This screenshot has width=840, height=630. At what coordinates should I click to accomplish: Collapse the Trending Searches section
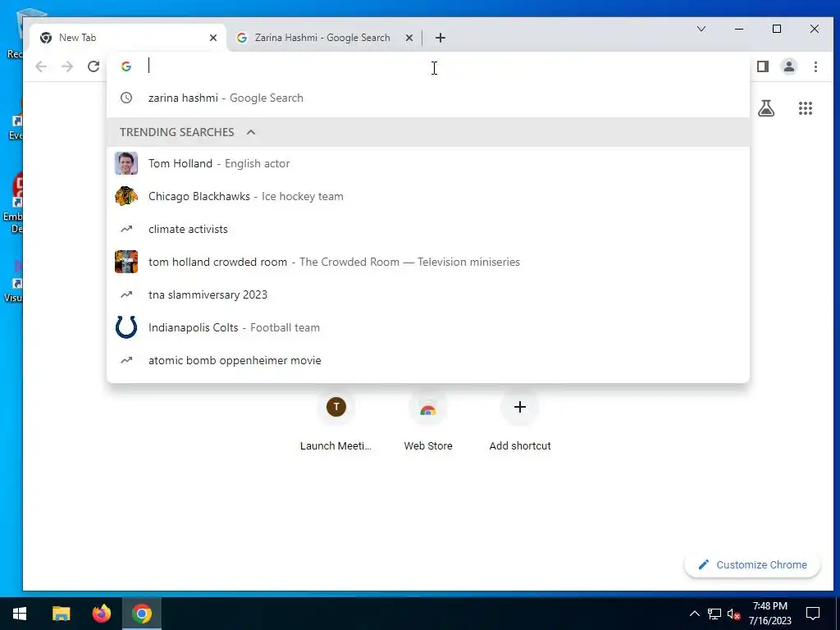tap(251, 132)
